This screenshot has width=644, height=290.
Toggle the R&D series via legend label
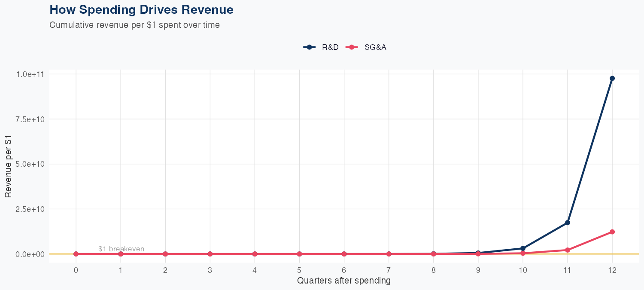[x=330, y=47]
